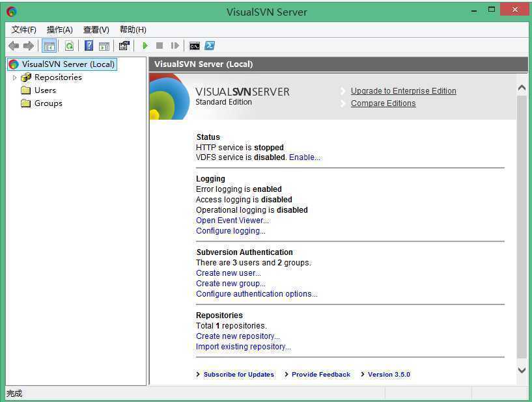Click the Version 3.5.0 link
The image size is (532, 402).
(389, 374)
